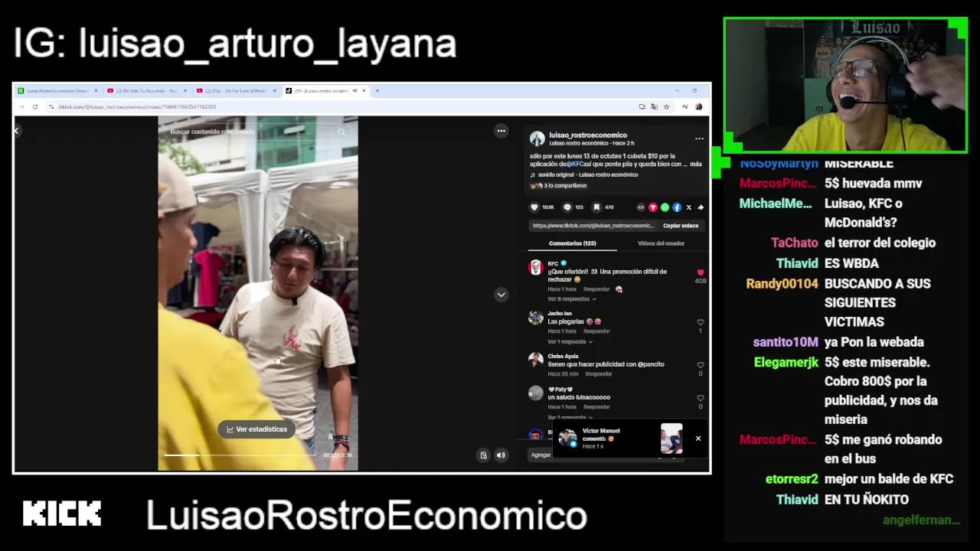Open a new browser tab
This screenshot has width=980, height=551.
tap(377, 91)
